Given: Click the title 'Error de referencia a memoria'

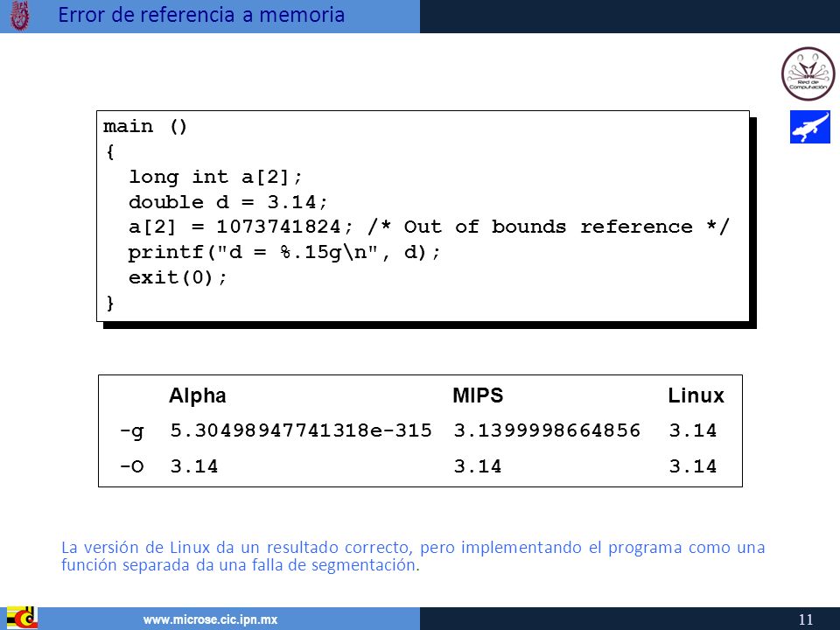Looking at the screenshot, I should 201,15.
